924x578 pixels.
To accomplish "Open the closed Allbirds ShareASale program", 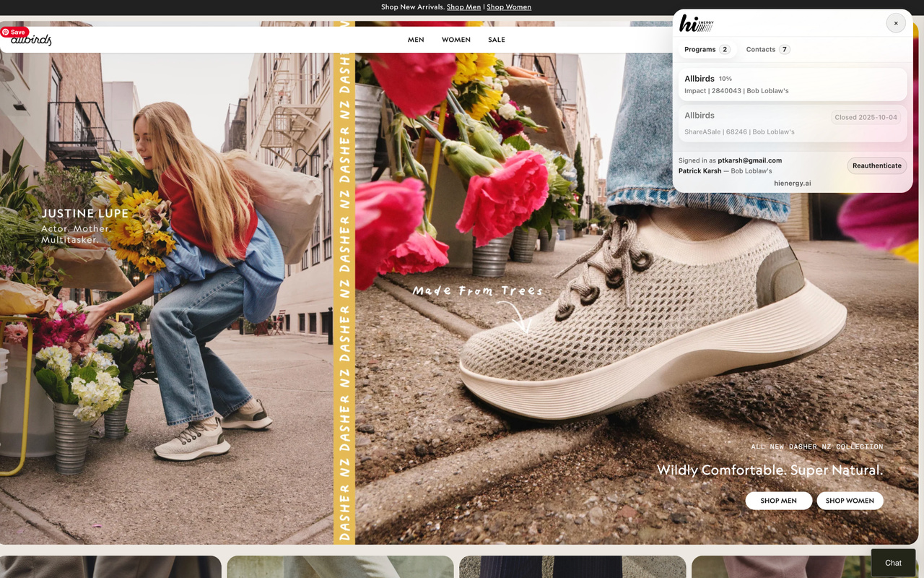I will click(792, 124).
